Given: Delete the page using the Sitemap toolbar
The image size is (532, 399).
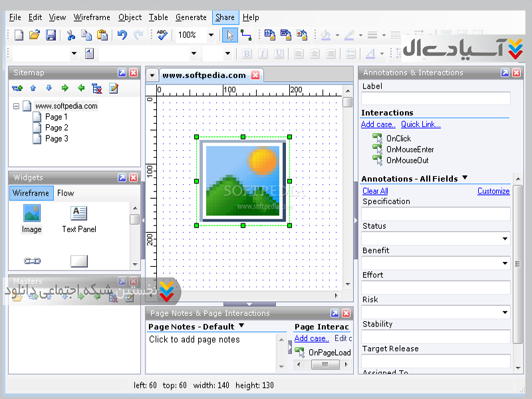Looking at the screenshot, I should (97, 88).
